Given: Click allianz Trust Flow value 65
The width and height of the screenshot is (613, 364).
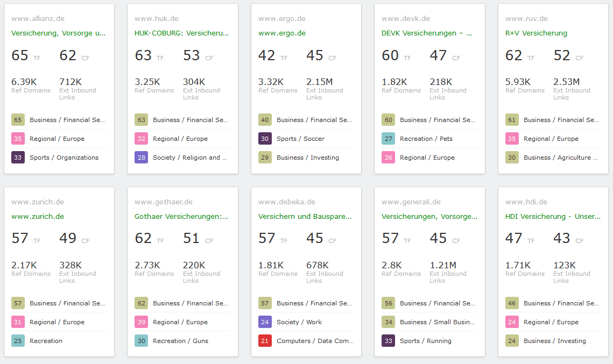Looking at the screenshot, I should (x=19, y=55).
